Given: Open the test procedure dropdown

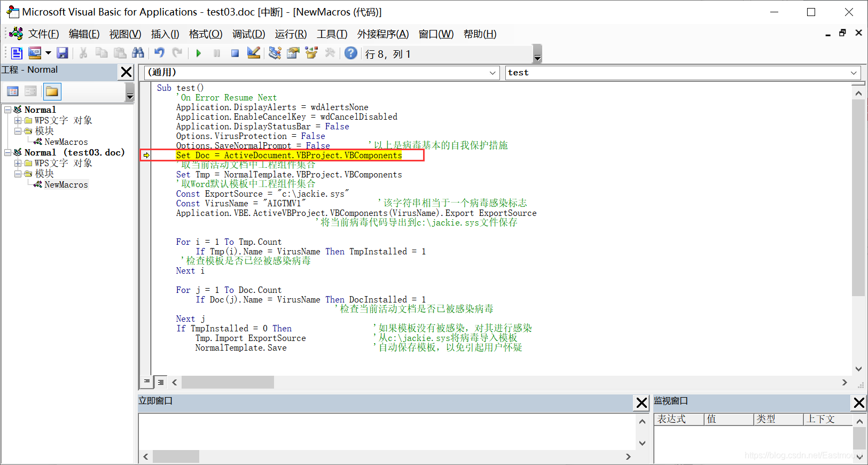Looking at the screenshot, I should coord(853,73).
